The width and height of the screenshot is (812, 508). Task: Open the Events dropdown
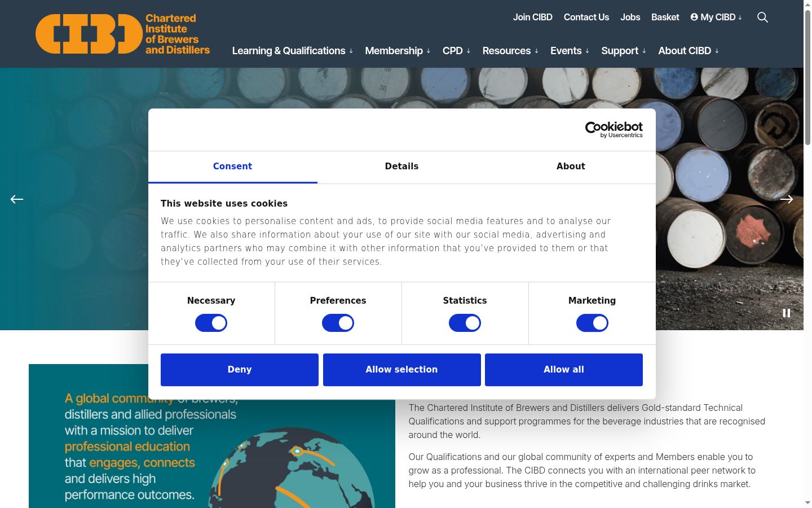click(x=570, y=51)
